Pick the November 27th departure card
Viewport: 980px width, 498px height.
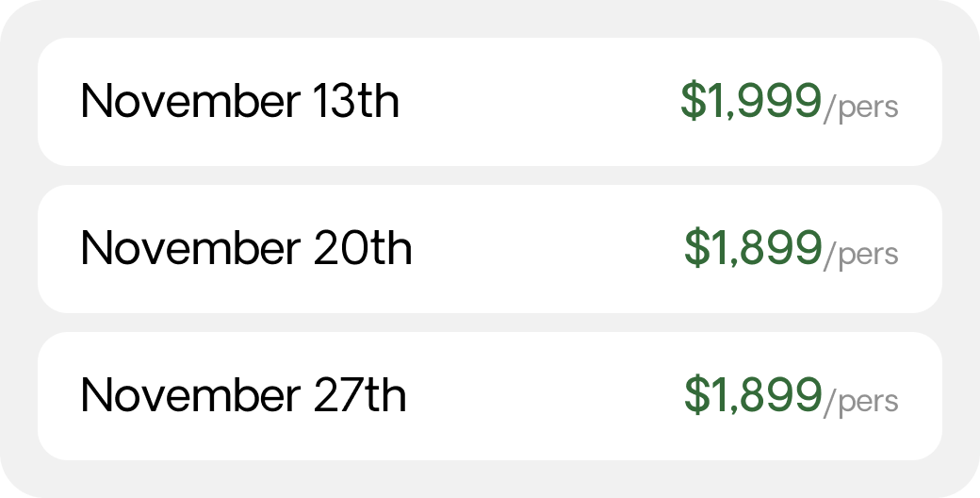[490, 396]
